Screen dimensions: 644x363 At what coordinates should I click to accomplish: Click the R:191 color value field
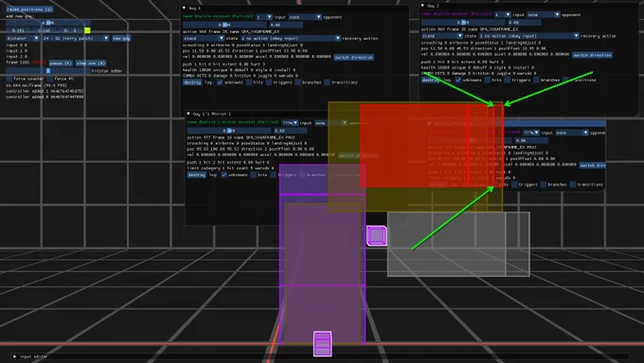click(18, 30)
